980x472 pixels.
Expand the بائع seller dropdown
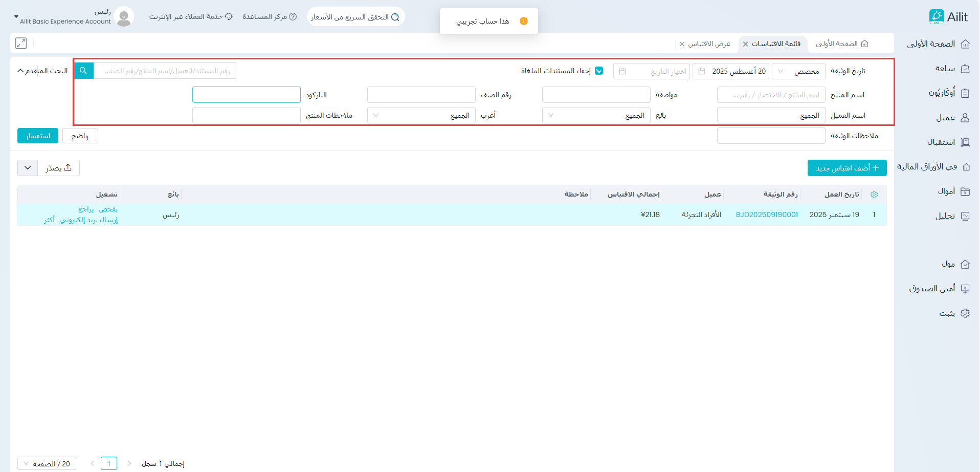click(596, 116)
